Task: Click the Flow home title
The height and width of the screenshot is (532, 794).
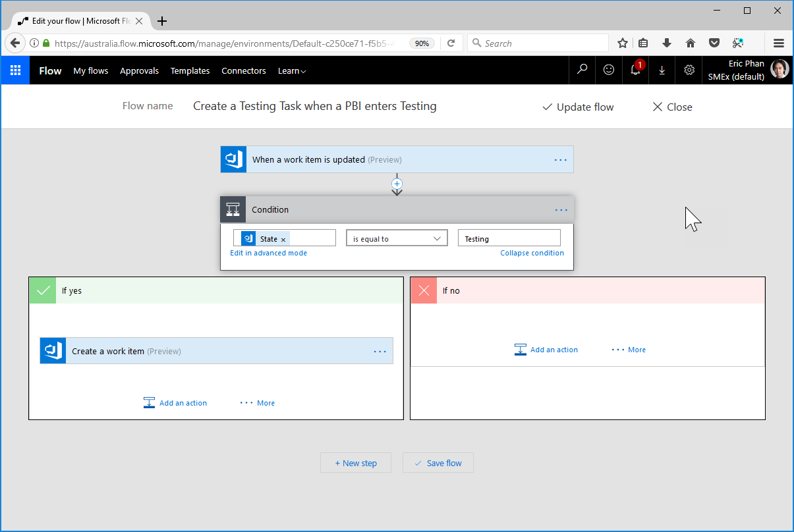Action: (50, 70)
